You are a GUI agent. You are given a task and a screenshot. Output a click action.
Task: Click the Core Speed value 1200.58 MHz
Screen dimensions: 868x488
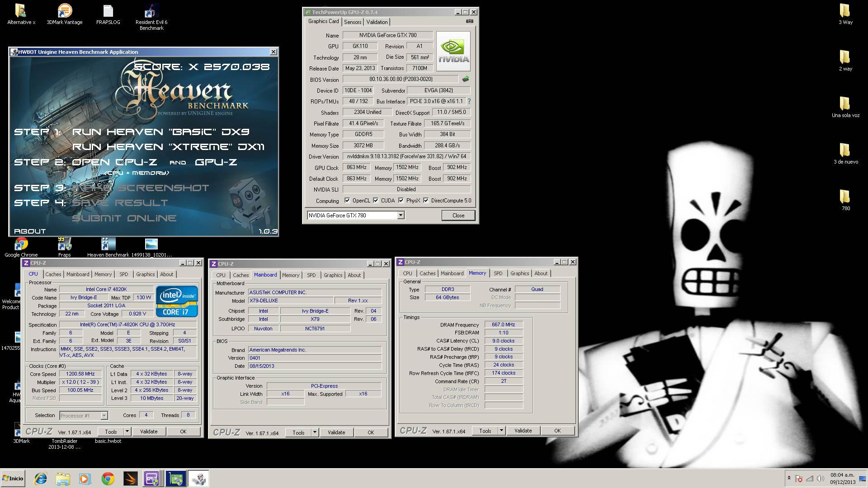coord(80,374)
